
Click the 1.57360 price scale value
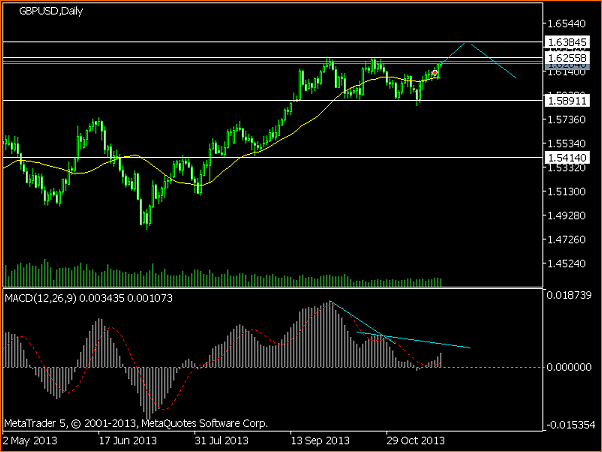click(566, 120)
